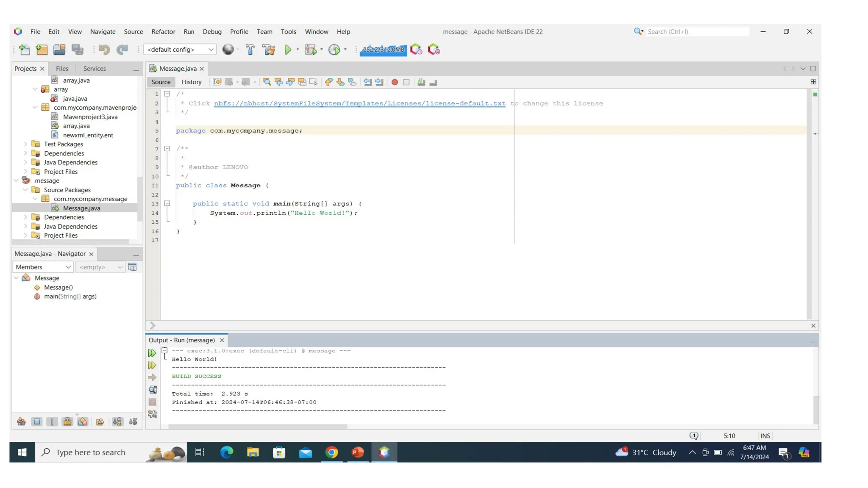Click Re-run green arrows in Output panel
868x488 pixels.
152,353
